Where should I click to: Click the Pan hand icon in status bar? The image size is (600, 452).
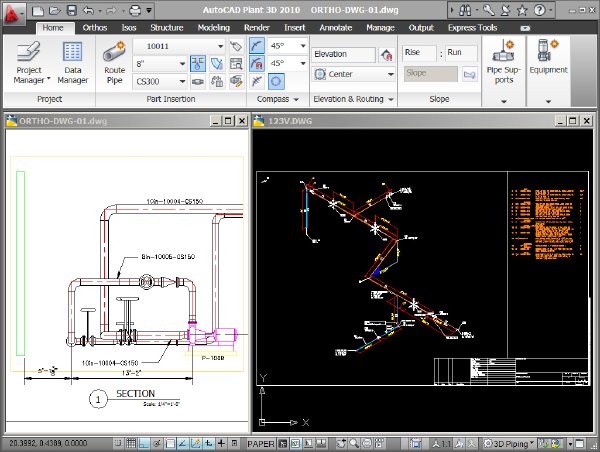point(341,444)
